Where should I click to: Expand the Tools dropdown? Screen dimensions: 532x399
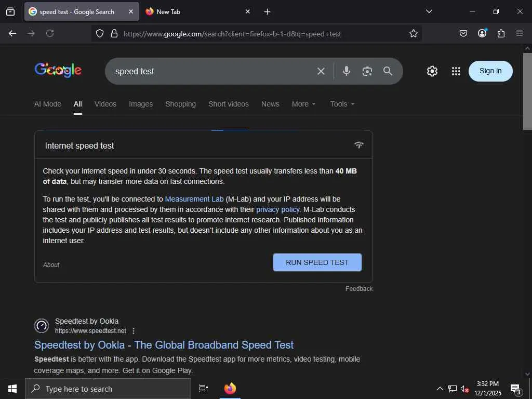pyautogui.click(x=342, y=104)
